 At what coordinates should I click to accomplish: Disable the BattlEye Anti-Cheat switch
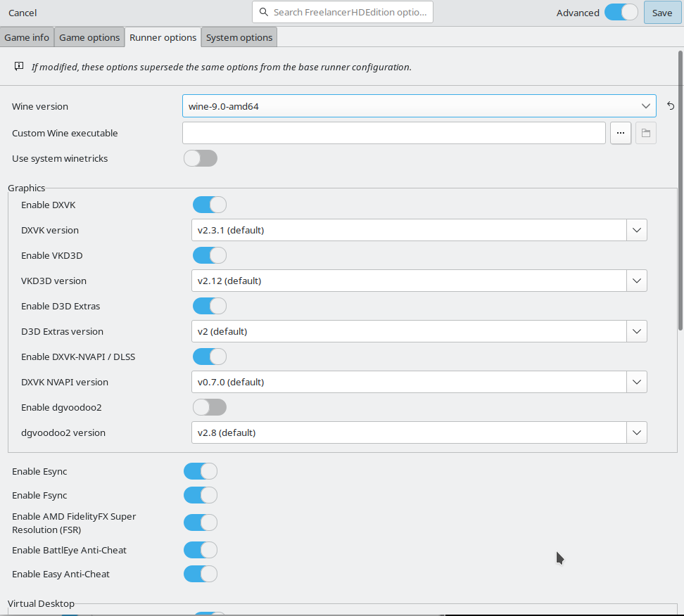201,550
